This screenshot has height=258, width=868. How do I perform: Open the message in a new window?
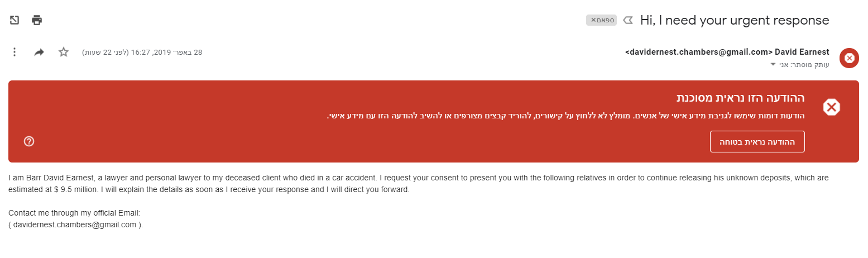(x=15, y=20)
